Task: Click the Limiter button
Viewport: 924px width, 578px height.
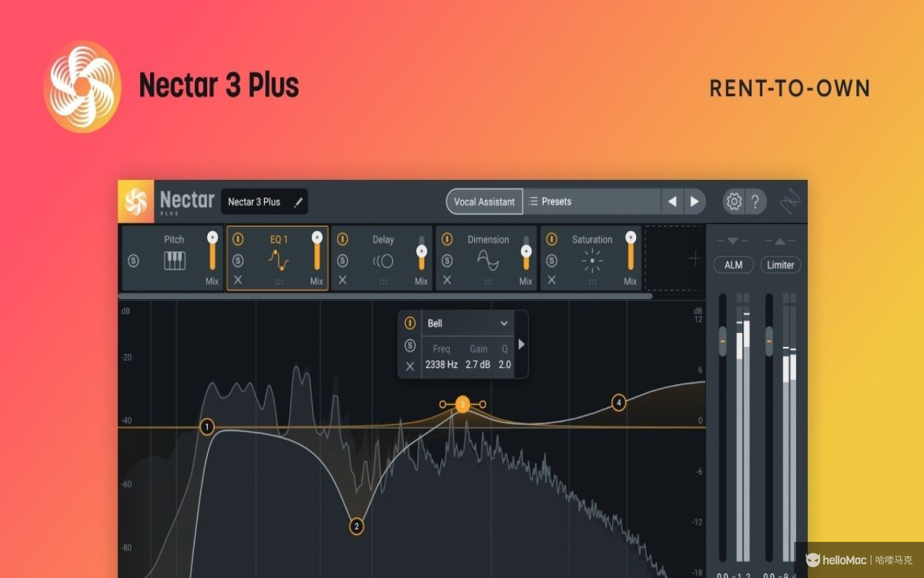Action: (780, 265)
